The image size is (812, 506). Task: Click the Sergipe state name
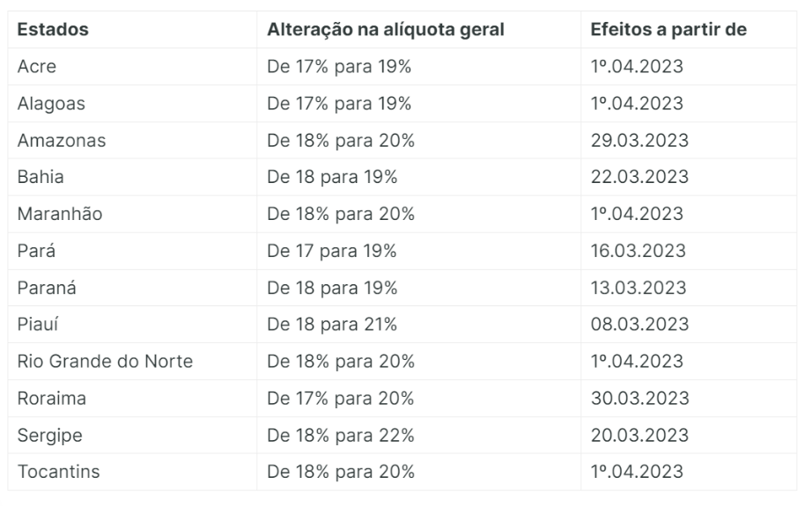(49, 436)
